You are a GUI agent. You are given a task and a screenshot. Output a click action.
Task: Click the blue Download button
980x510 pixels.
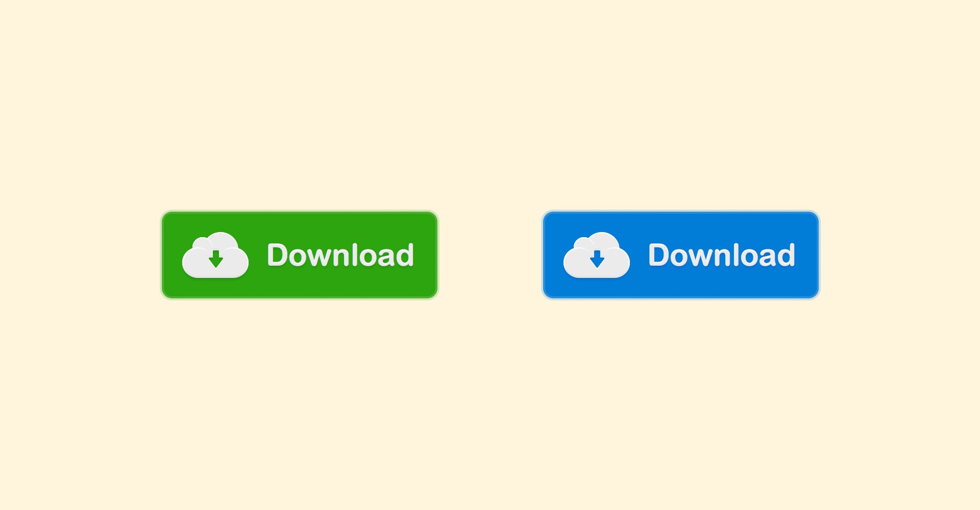[x=681, y=255]
